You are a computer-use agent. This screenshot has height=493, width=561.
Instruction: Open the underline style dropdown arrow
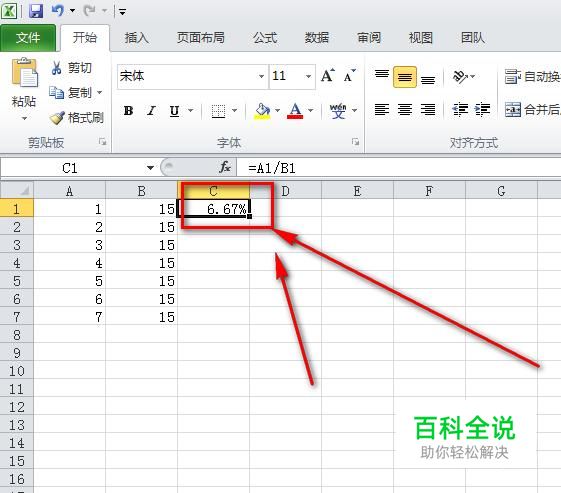coord(191,111)
